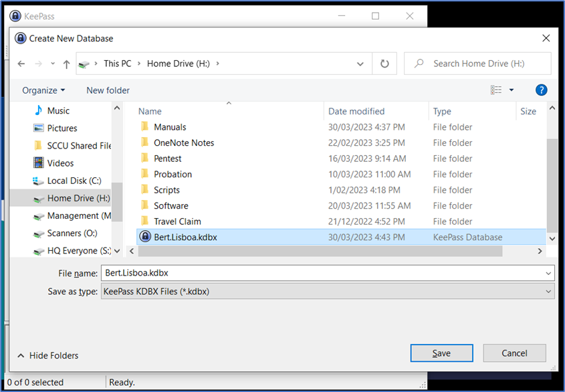Screen dimensions: 565x392
Task: Click the Search Home Drive (H:) box
Action: pos(478,64)
